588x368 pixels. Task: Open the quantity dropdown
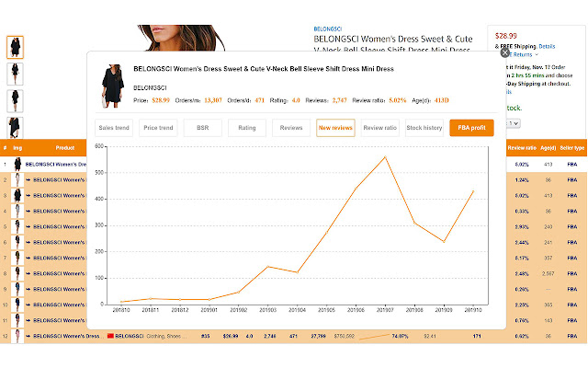point(514,123)
